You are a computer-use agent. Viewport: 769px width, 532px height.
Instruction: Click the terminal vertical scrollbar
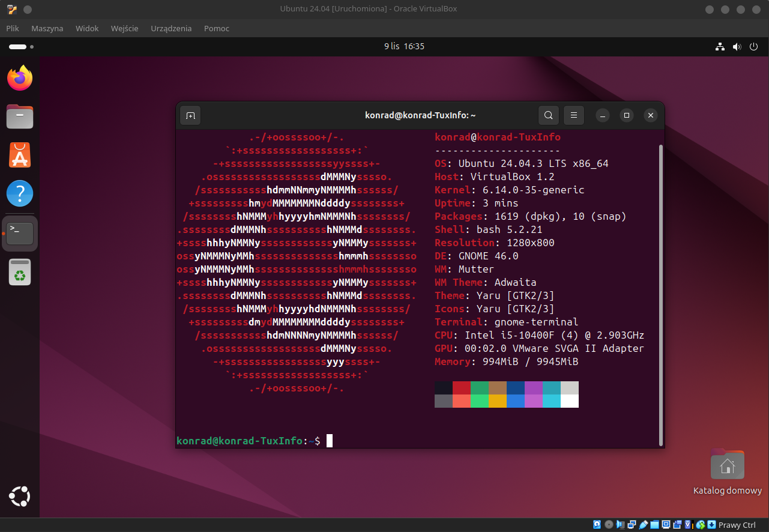pyautogui.click(x=661, y=294)
